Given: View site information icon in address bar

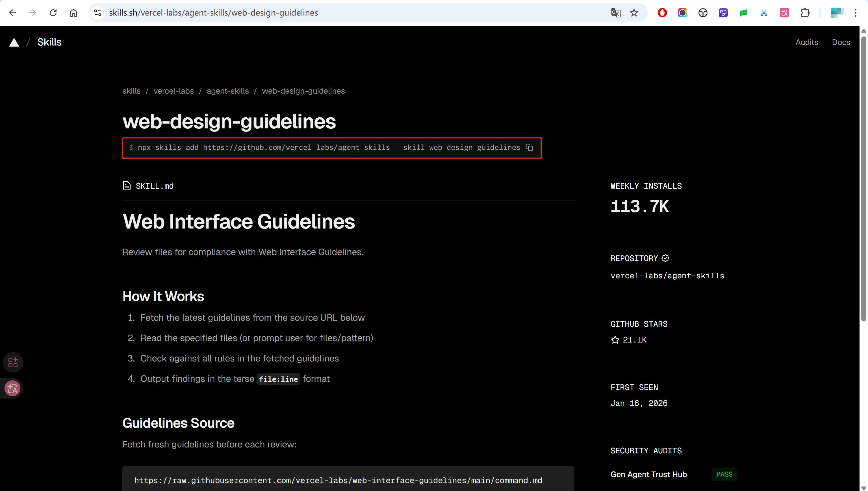Looking at the screenshot, I should click(x=98, y=13).
